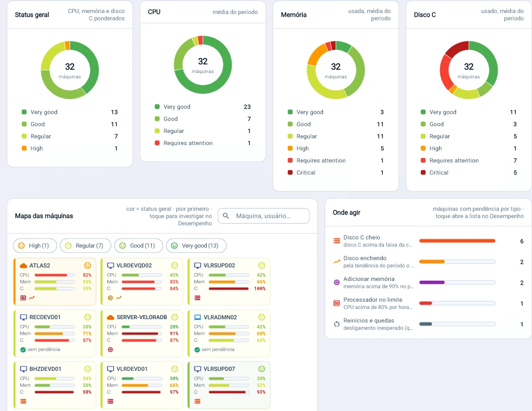Viewport: 532px width, 411px height.
Task: Click the Disco C cheio stacked-bars icon
Action: click(337, 241)
